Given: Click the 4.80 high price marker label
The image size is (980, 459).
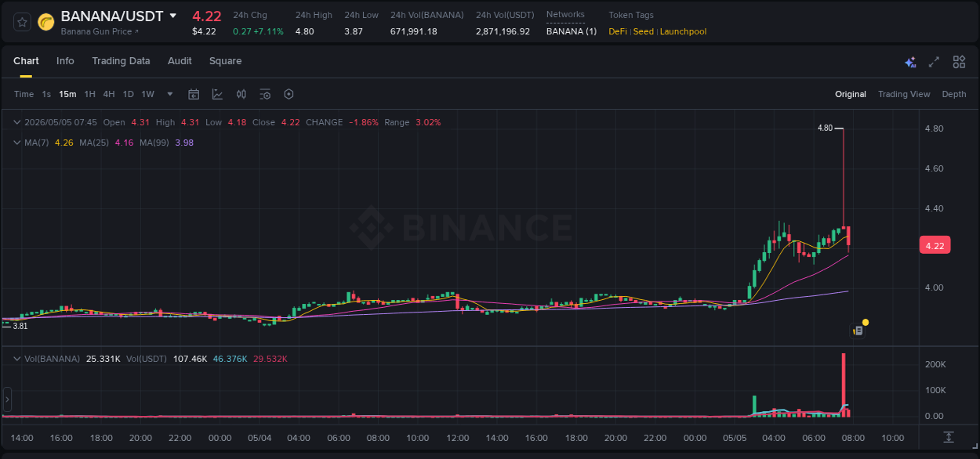Looking at the screenshot, I should (825, 128).
